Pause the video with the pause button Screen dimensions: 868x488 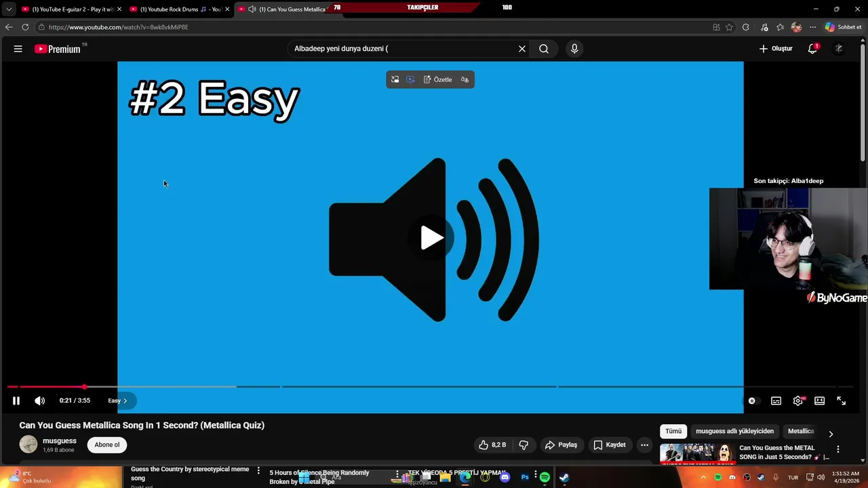pos(16,401)
